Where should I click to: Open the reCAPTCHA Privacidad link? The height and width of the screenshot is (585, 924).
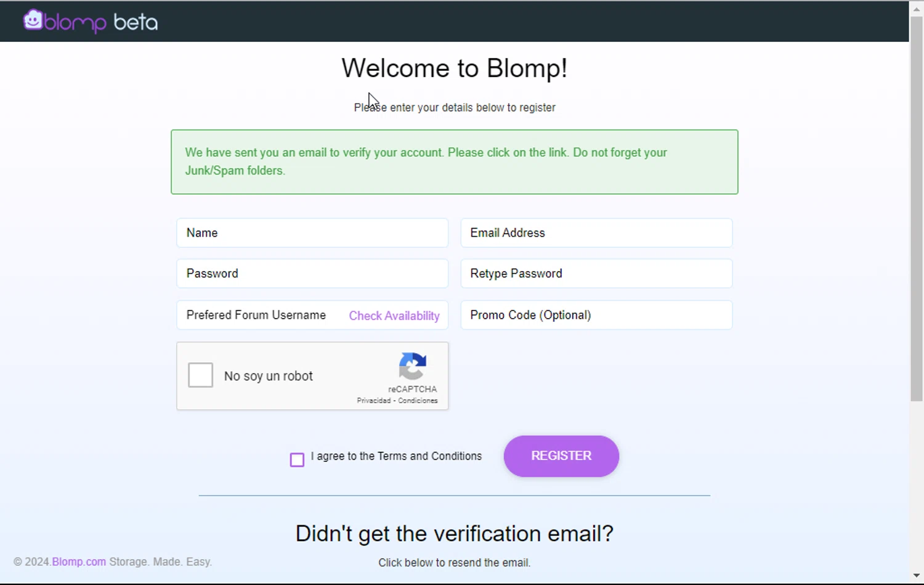click(x=373, y=401)
